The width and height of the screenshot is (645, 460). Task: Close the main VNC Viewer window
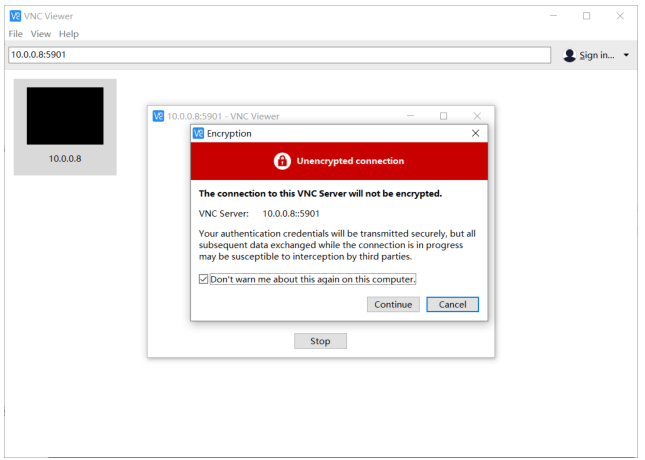pyautogui.click(x=620, y=16)
